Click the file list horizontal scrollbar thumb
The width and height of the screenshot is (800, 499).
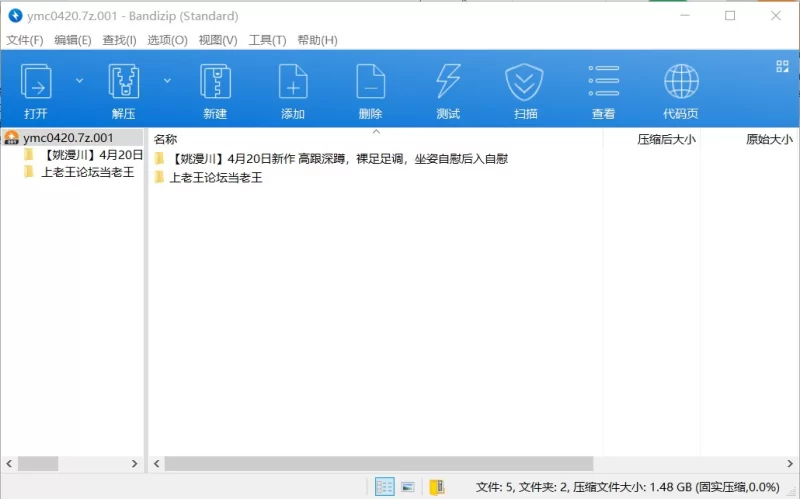[379, 464]
